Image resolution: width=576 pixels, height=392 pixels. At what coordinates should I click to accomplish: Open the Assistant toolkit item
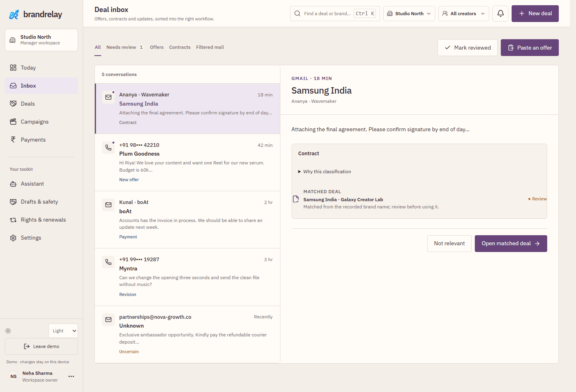pos(41,184)
